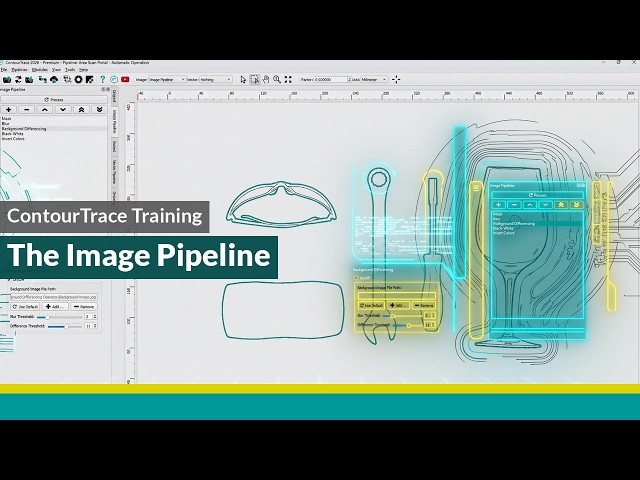
Task: Click the Background Image File Path field
Action: (54, 297)
